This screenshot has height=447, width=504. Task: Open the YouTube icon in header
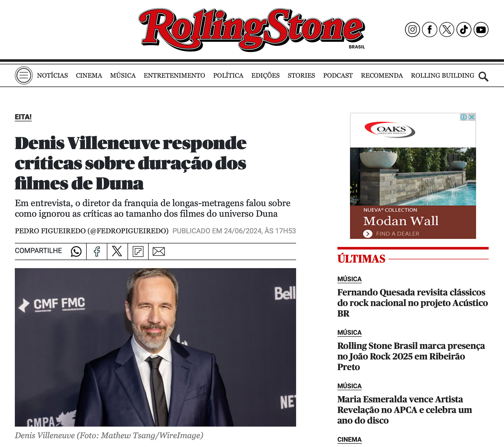click(481, 29)
